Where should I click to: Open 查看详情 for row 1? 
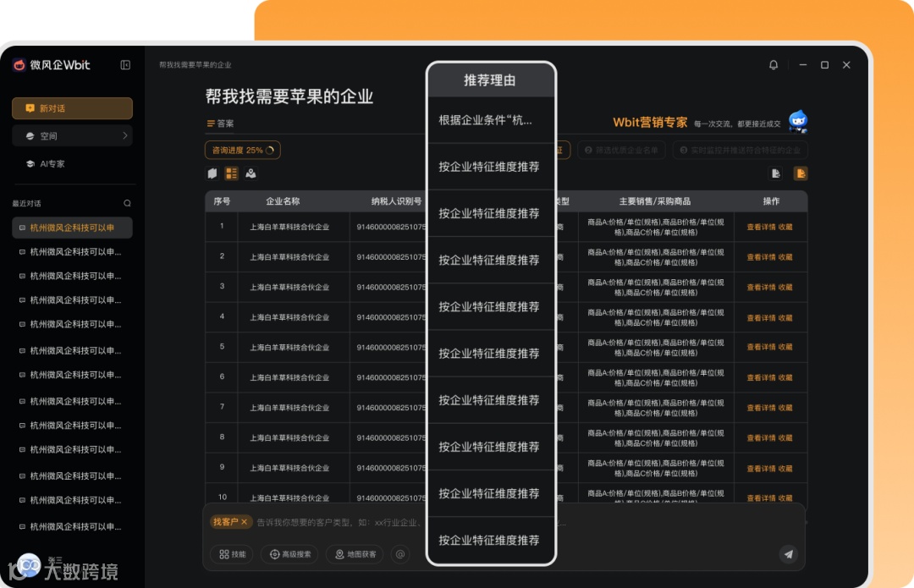(x=761, y=228)
